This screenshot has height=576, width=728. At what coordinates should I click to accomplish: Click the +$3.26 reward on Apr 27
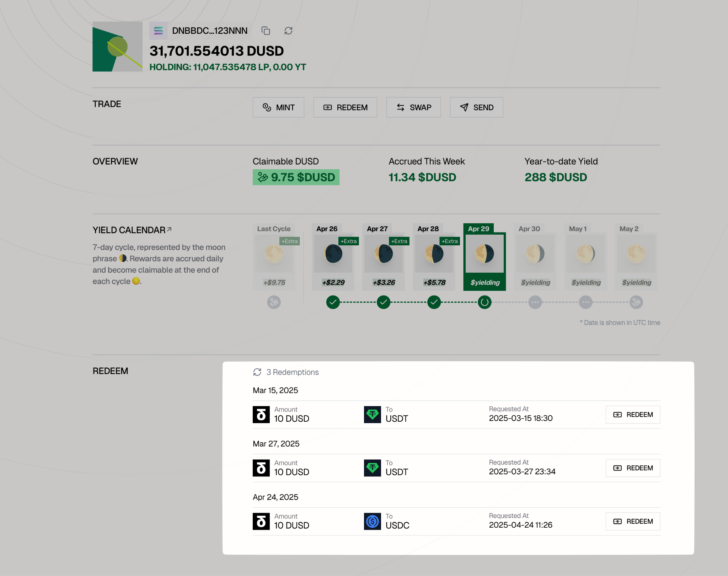point(384,282)
